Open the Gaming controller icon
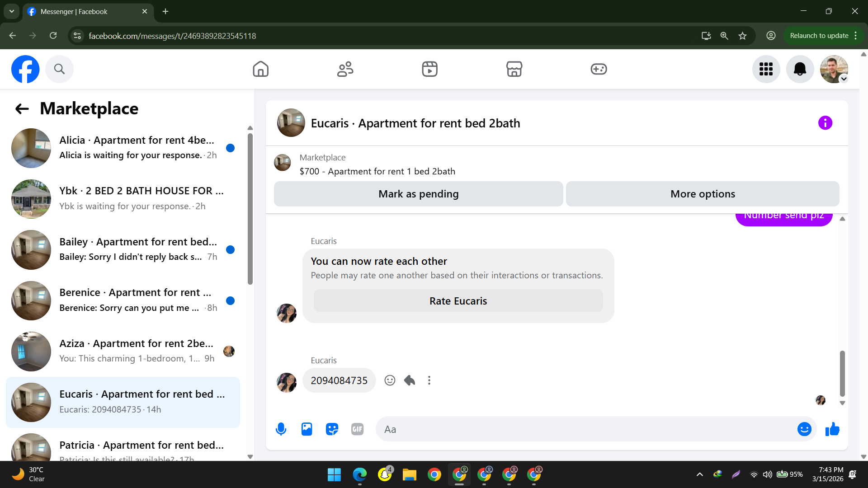Screen dimensions: 868x488 (599, 69)
